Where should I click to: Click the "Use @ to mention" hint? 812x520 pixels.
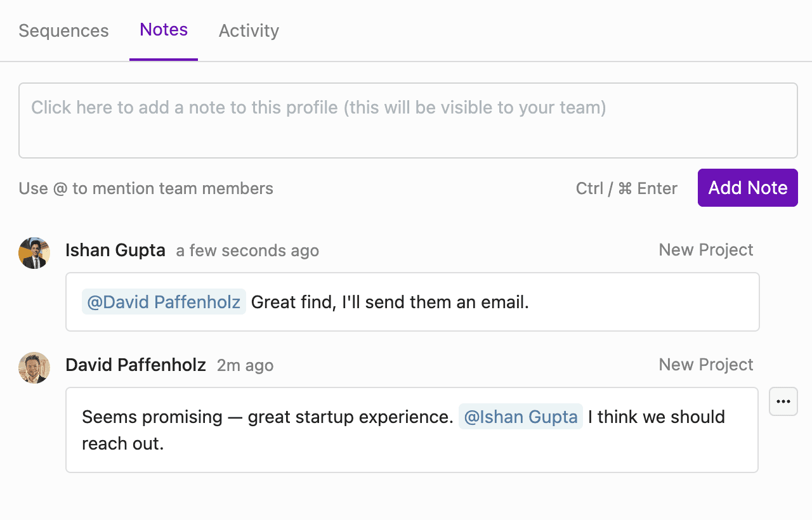point(146,188)
